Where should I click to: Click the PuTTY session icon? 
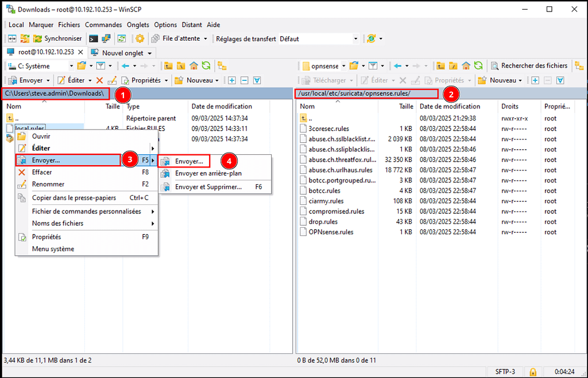(106, 39)
